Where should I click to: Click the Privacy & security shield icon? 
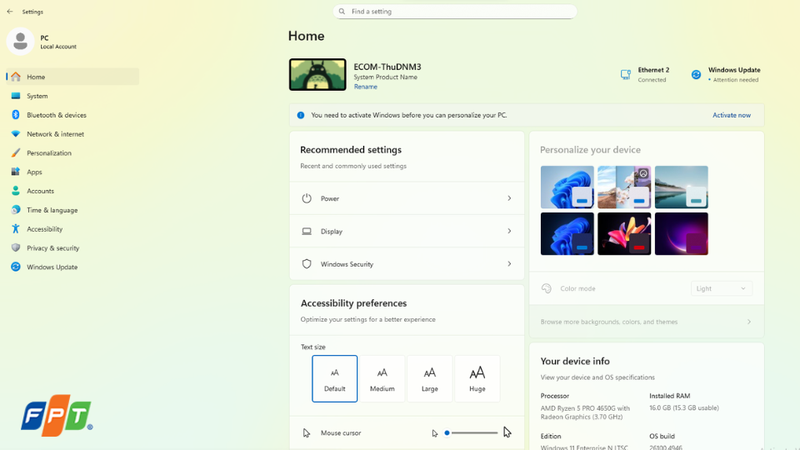click(x=16, y=248)
